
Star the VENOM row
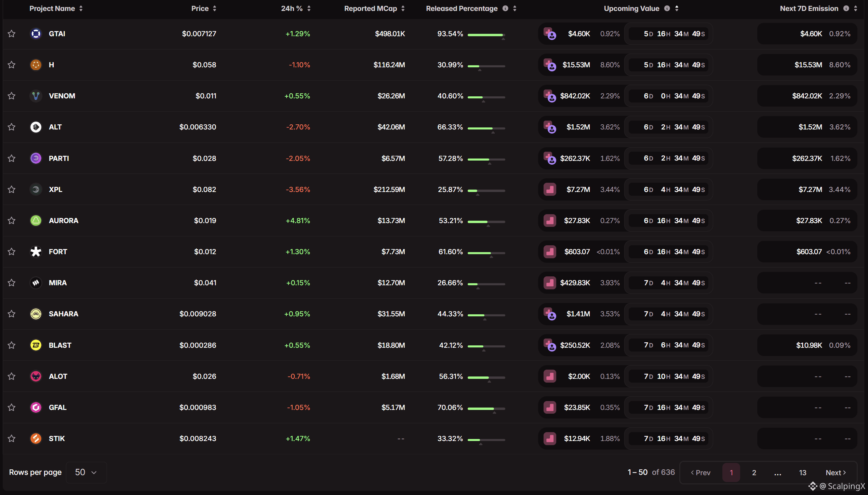[12, 96]
